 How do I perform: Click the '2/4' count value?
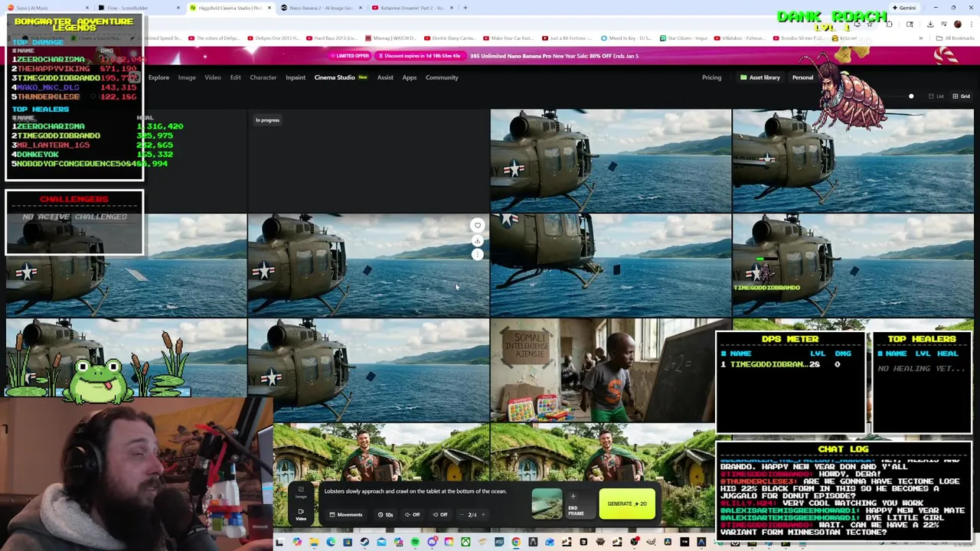pos(472,514)
